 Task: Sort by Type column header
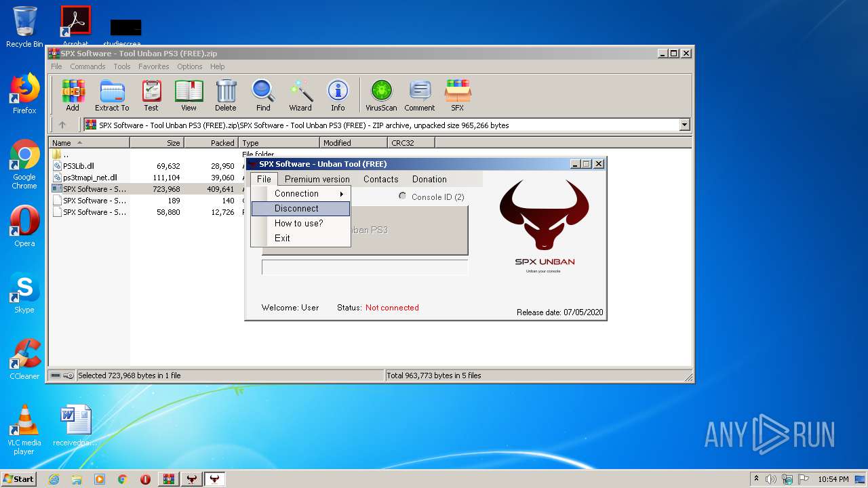[279, 142]
